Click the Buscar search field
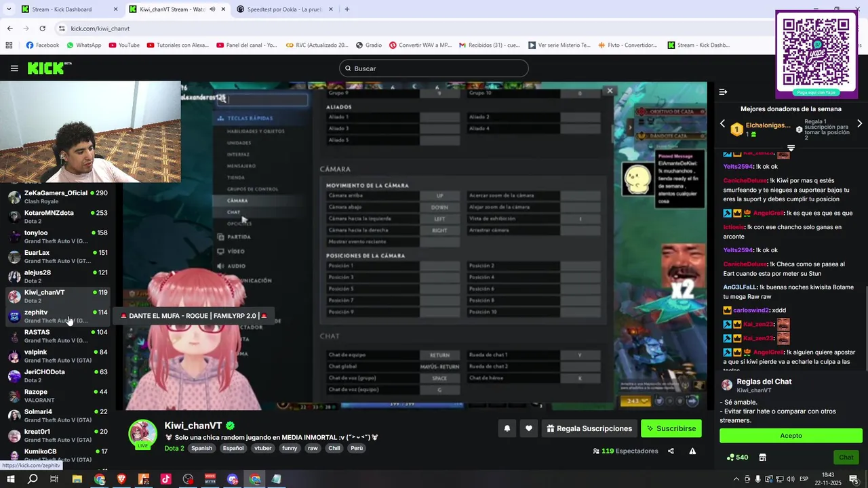 (x=434, y=68)
